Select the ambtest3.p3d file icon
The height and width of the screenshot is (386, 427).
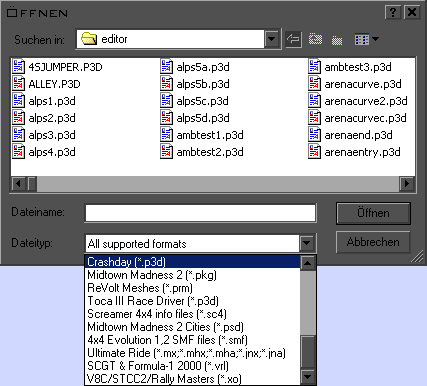[x=314, y=66]
